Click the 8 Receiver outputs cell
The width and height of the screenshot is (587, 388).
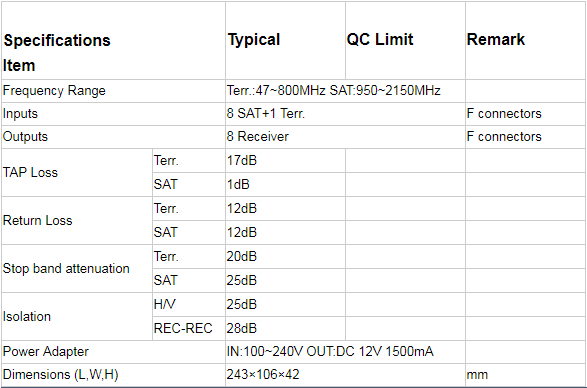pyautogui.click(x=258, y=136)
